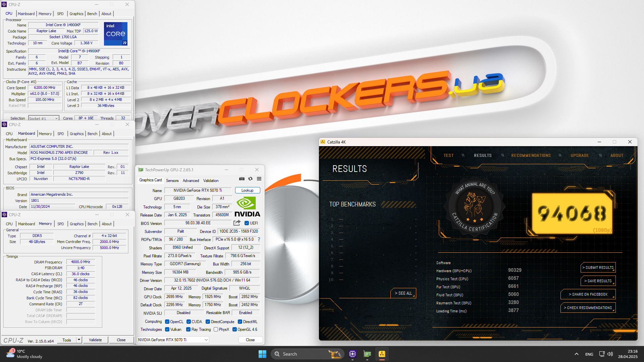644x362 pixels.
Task: Toggle the UEFI checkbox
Action: point(247,223)
